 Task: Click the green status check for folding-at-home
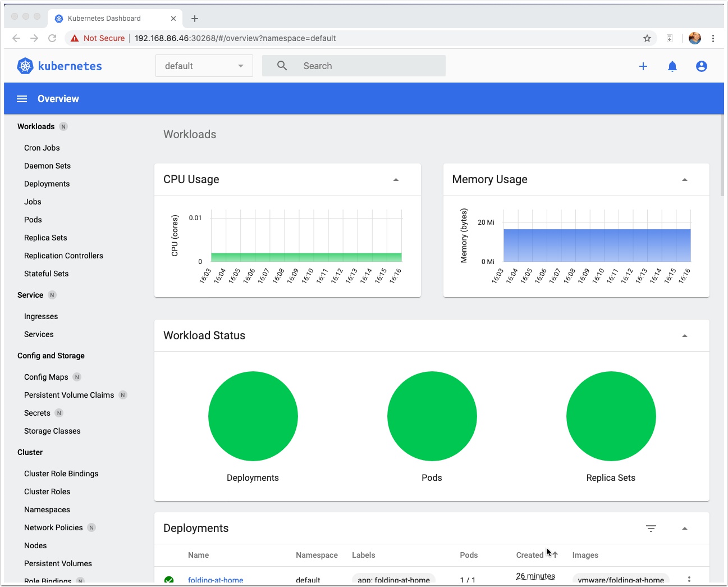pos(169,580)
